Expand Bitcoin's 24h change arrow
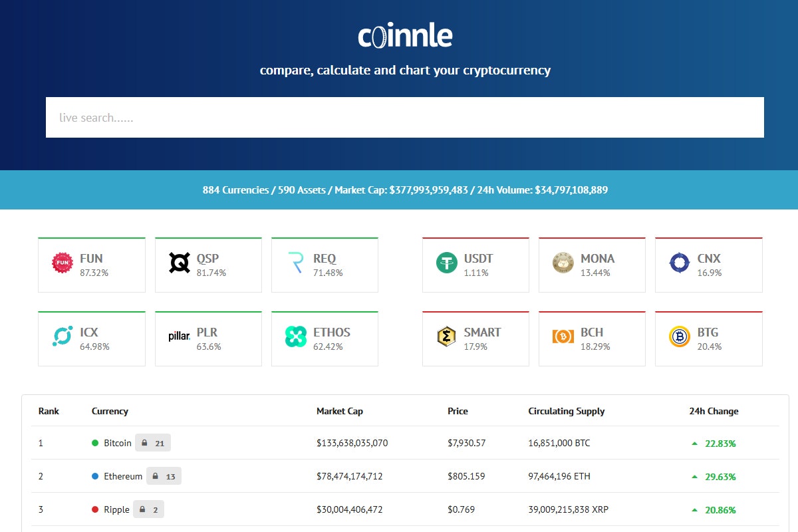798x532 pixels. (x=694, y=442)
